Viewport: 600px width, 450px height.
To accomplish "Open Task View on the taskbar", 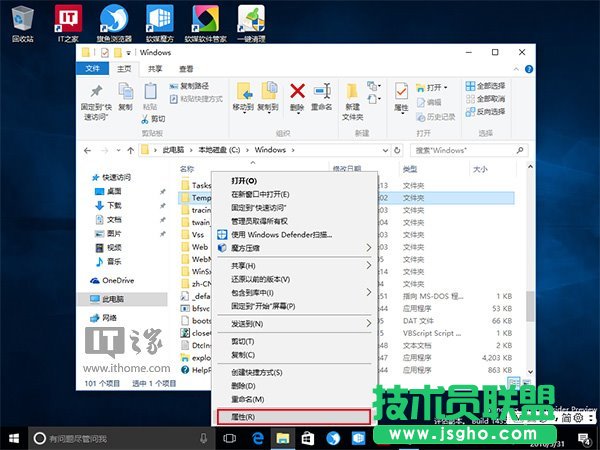I will pyautogui.click(x=229, y=439).
